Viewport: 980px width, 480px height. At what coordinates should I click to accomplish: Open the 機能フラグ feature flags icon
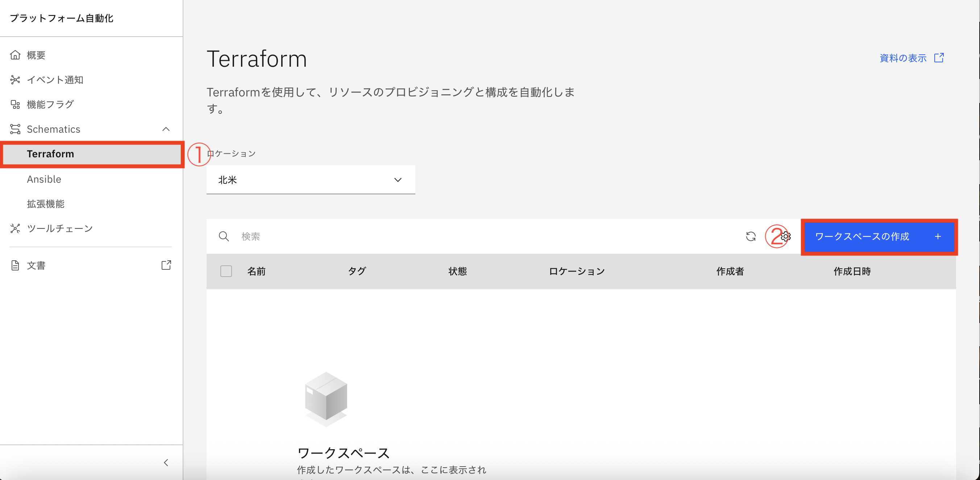(15, 104)
